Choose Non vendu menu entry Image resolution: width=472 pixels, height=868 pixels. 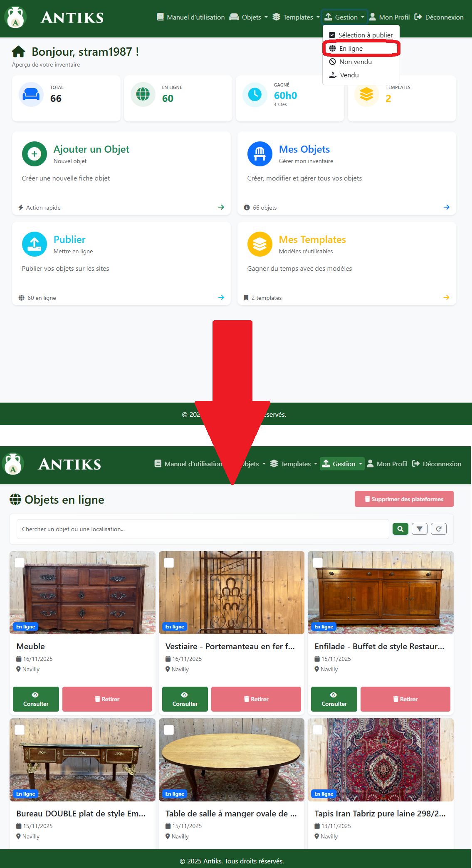click(361, 62)
